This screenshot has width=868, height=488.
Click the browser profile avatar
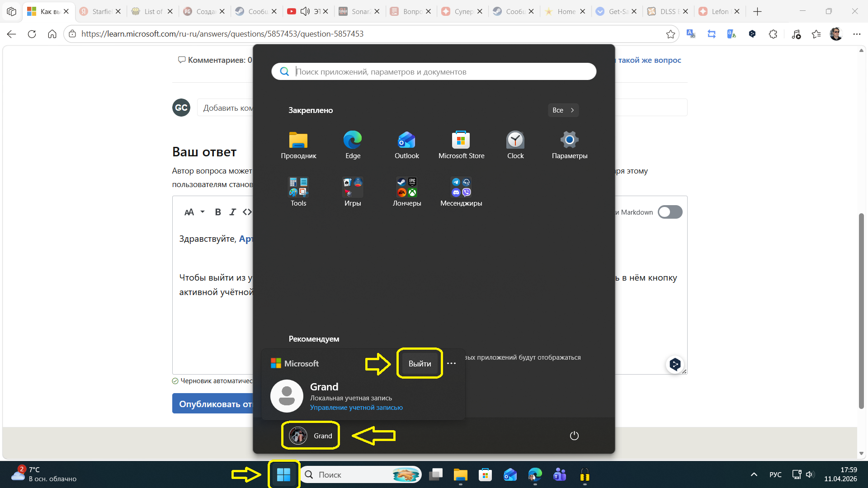coord(836,34)
